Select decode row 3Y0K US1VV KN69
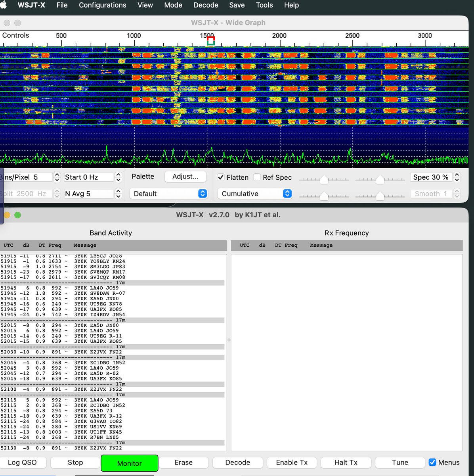The width and height of the screenshot is (474, 476). pos(113,427)
